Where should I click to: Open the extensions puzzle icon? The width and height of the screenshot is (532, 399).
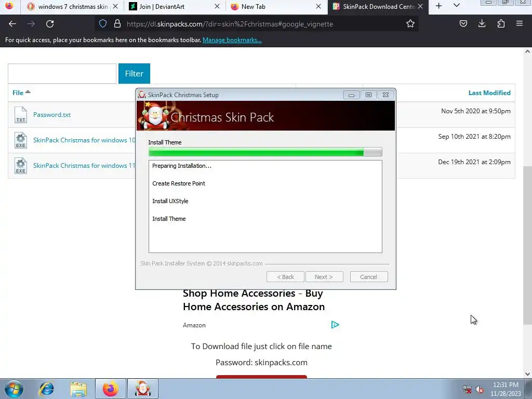(501, 24)
